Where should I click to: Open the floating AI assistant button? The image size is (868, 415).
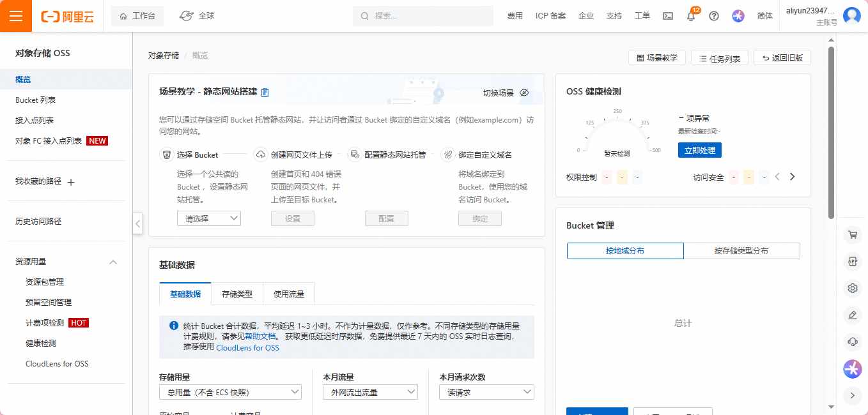[853, 368]
